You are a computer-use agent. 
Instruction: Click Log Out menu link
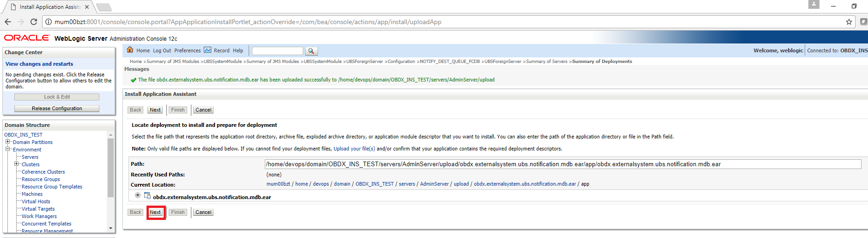point(162,50)
